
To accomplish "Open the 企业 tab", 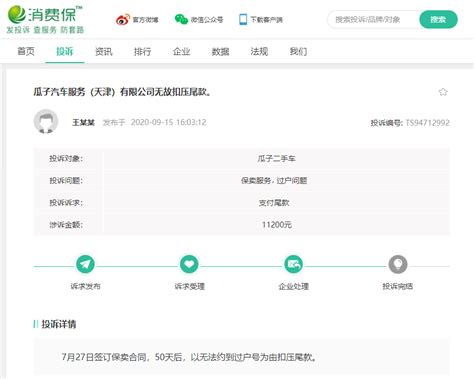I will (x=182, y=51).
